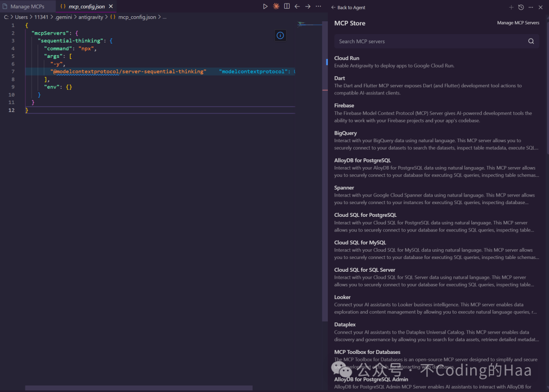Navigate forward with the right arrow icon

[308, 6]
